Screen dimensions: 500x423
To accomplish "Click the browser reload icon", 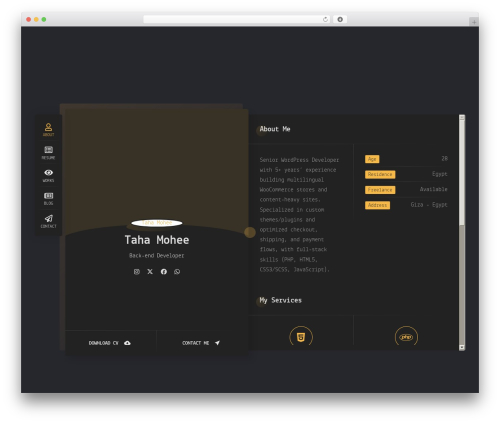I will (x=325, y=20).
